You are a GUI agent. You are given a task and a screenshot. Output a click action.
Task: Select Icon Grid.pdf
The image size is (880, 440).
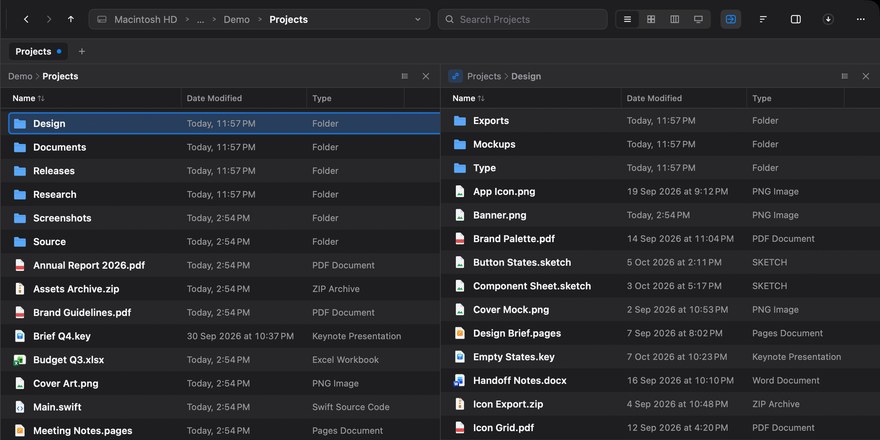click(x=661, y=428)
